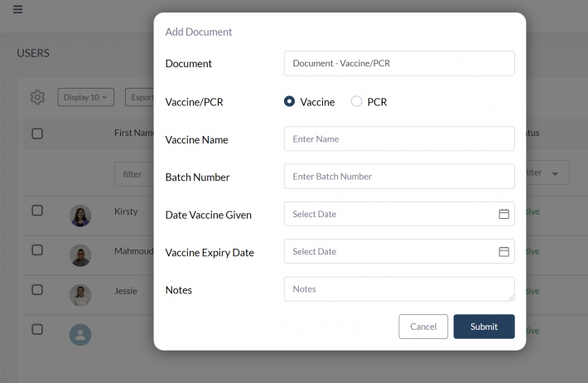
Task: Click Jessie's profile avatar
Action: pos(80,295)
